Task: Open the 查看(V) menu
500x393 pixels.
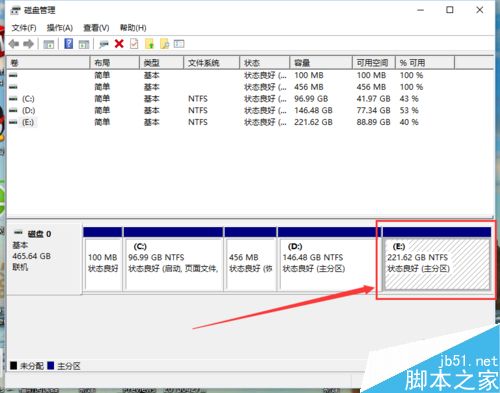Action: (x=96, y=28)
